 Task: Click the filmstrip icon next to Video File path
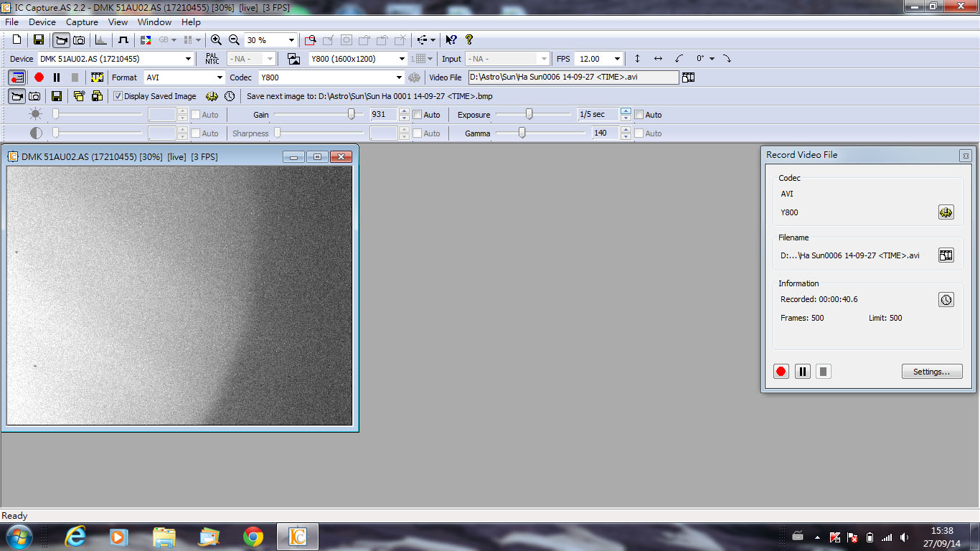pos(688,77)
